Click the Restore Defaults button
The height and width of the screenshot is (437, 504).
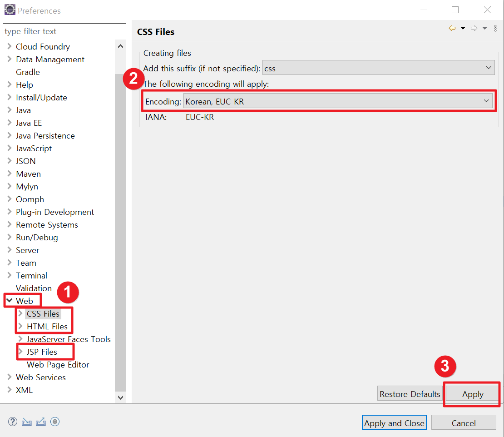[x=410, y=394]
